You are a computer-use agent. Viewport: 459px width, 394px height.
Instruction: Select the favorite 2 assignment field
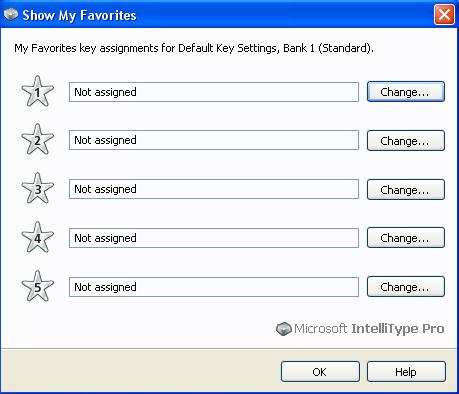pos(214,140)
